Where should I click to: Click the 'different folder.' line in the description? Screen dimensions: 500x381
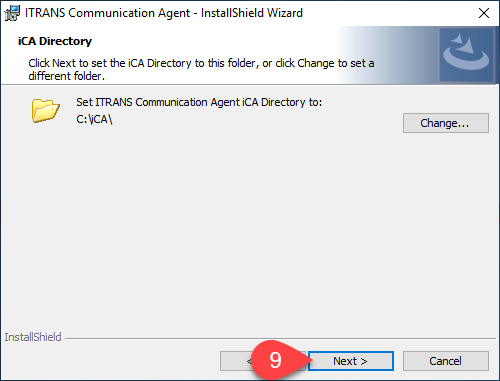[67, 76]
